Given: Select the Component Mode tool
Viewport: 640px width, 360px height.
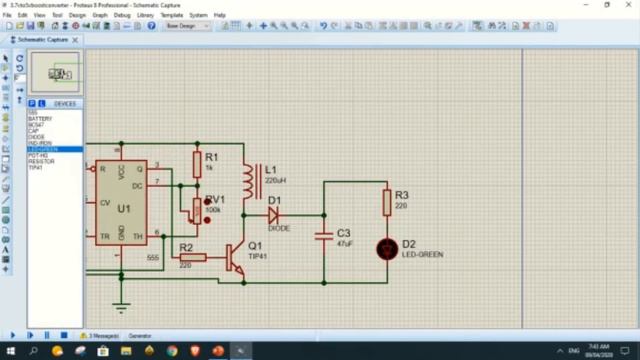Looking at the screenshot, I should [x=6, y=68].
